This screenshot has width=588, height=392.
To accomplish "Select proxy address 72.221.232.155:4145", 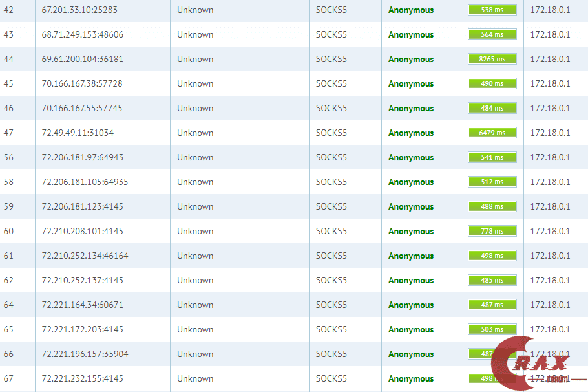I will 83,379.
